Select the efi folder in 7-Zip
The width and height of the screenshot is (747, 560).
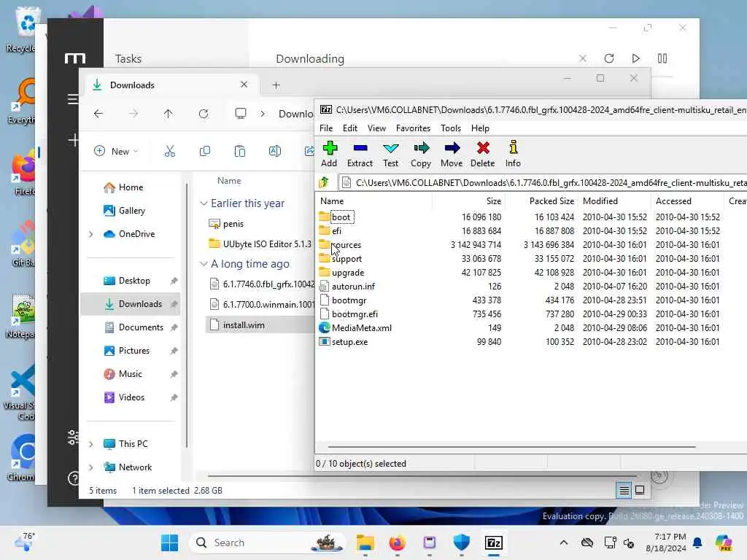(336, 231)
